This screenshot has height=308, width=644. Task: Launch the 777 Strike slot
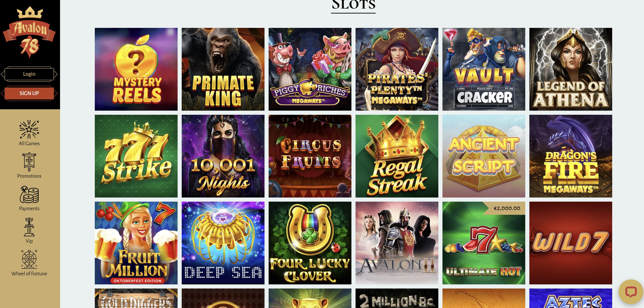coord(136,156)
